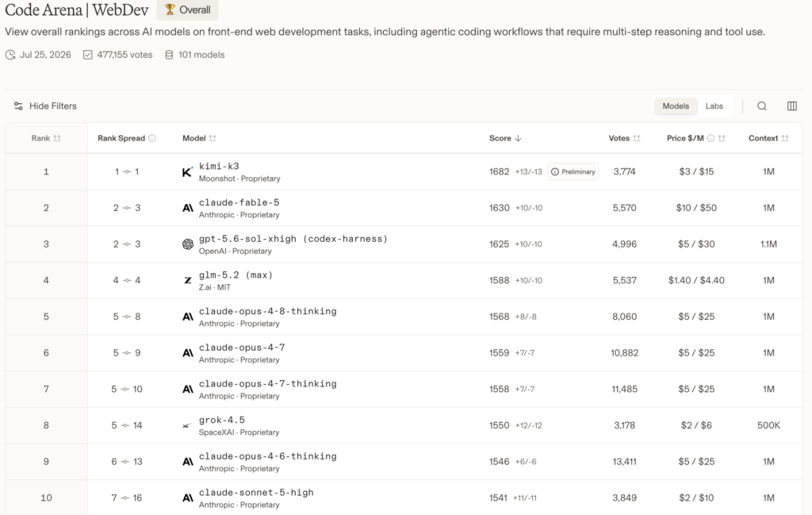This screenshot has height=515, width=812.
Task: Select the votes value 13,411
Action: [x=625, y=462]
